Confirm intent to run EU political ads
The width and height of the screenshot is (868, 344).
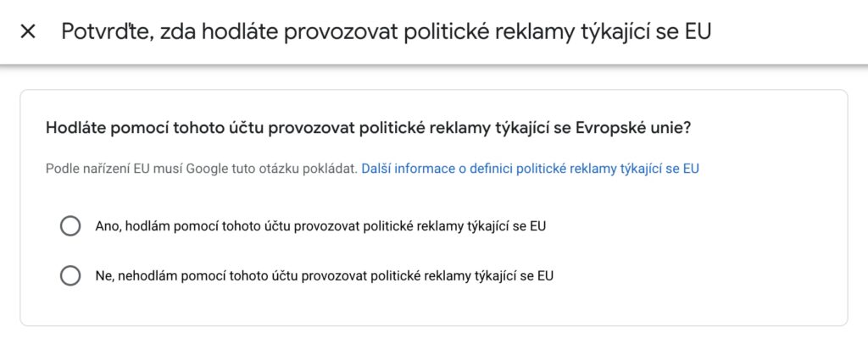point(70,226)
